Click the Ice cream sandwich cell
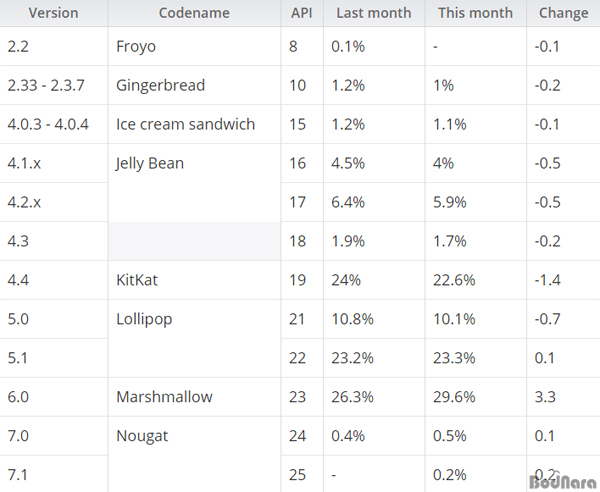This screenshot has width=600, height=492. pos(194,124)
